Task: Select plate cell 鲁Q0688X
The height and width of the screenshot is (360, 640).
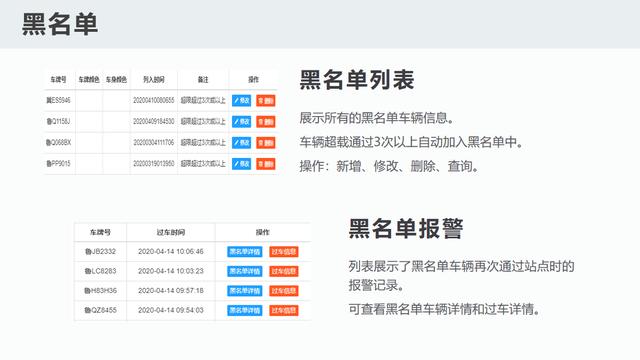Action: tap(58, 143)
